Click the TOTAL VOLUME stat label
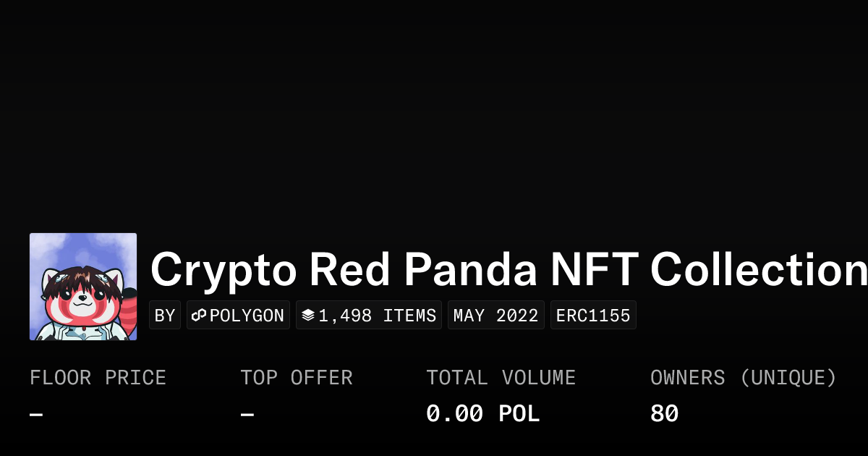Image resolution: width=868 pixels, height=456 pixels. click(501, 378)
